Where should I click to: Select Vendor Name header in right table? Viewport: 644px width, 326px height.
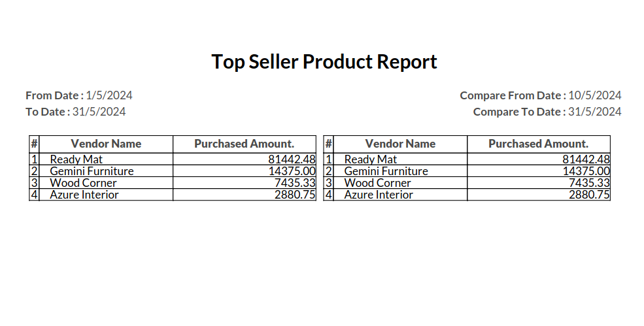(x=400, y=144)
